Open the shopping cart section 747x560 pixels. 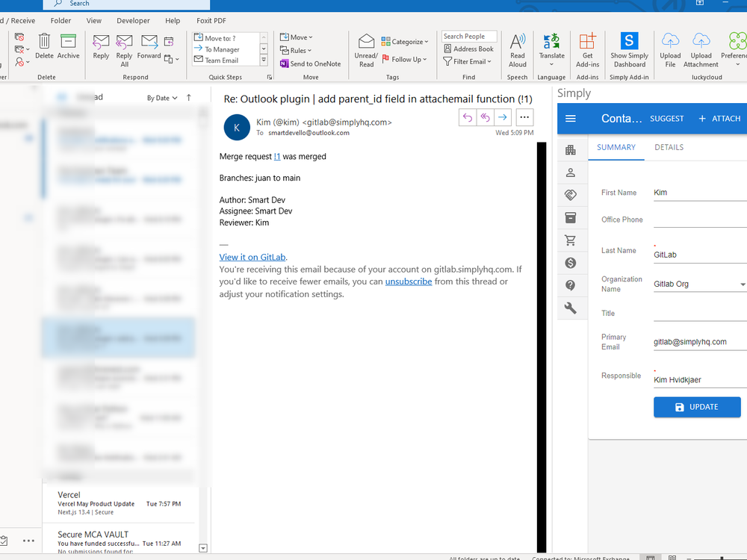(571, 240)
